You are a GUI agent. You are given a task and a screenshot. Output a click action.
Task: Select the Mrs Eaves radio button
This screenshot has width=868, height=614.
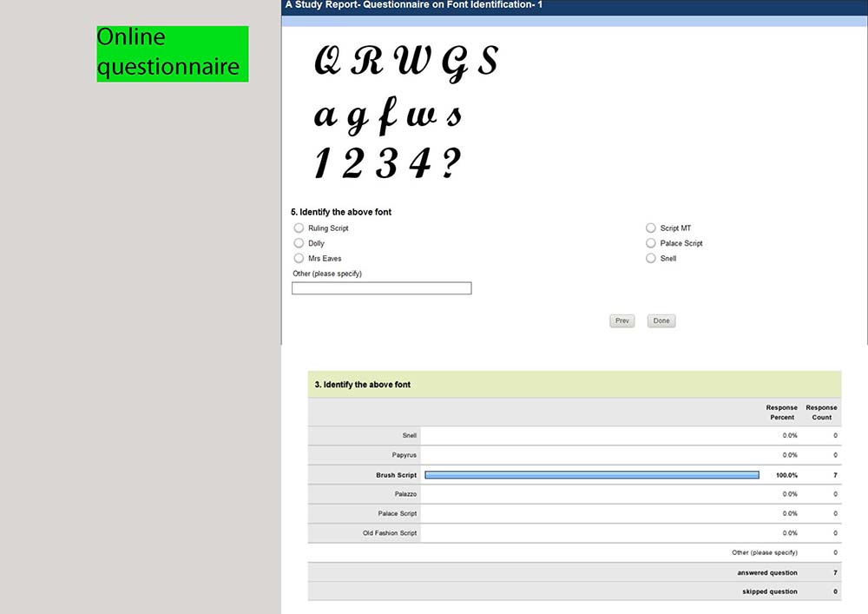tap(299, 258)
